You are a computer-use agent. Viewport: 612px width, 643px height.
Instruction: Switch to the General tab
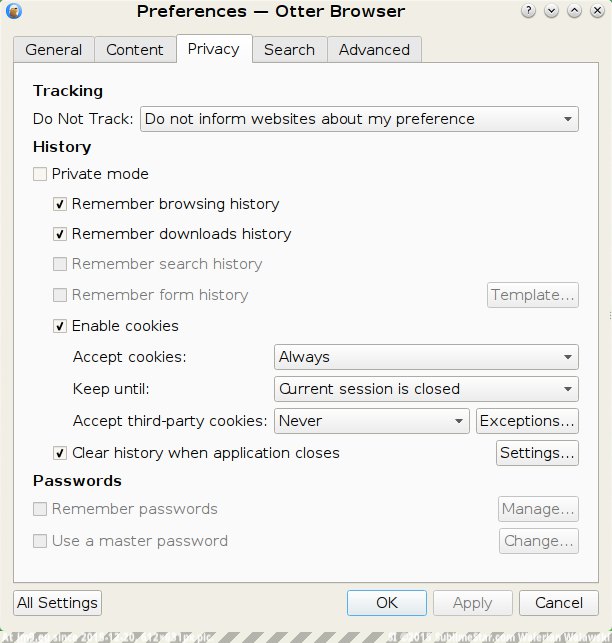[54, 50]
